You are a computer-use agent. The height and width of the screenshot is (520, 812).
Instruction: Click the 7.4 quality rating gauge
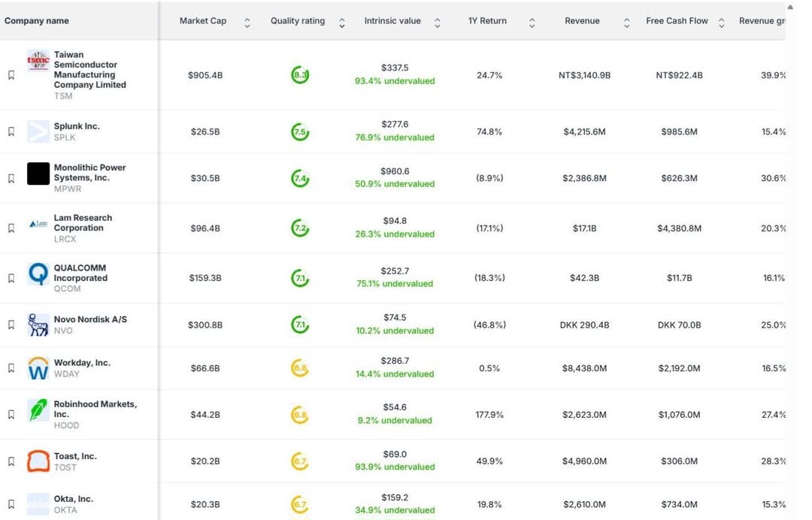pos(300,179)
